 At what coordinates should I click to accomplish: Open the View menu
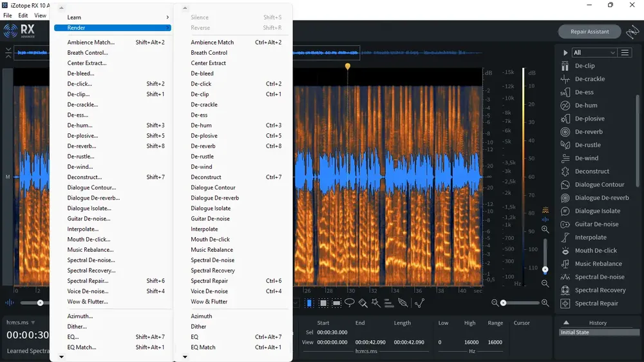pos(40,15)
